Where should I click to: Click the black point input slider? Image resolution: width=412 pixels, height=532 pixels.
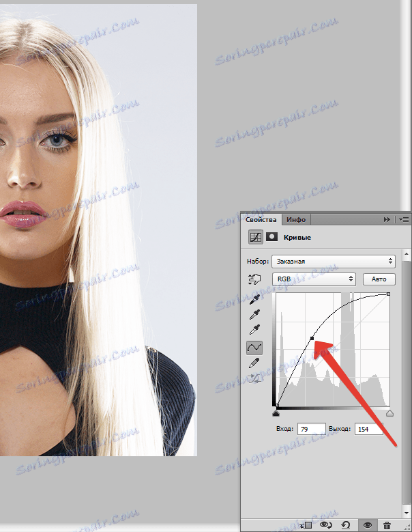276,413
